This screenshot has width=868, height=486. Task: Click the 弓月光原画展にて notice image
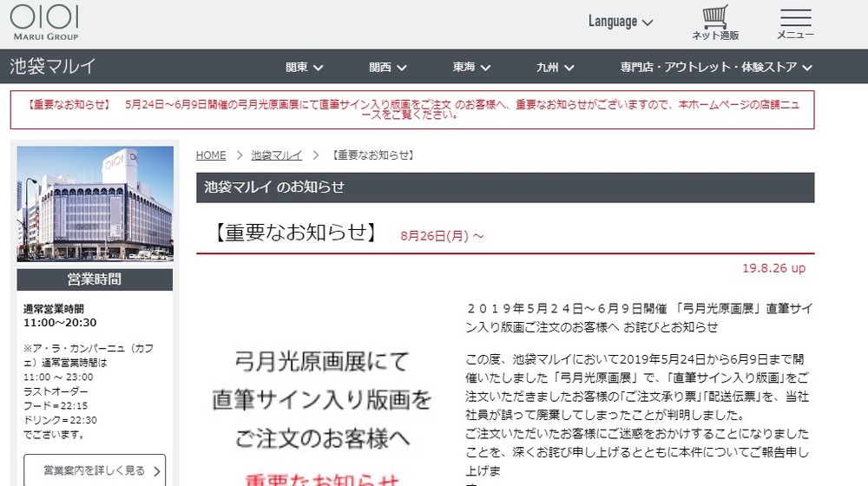click(322, 415)
